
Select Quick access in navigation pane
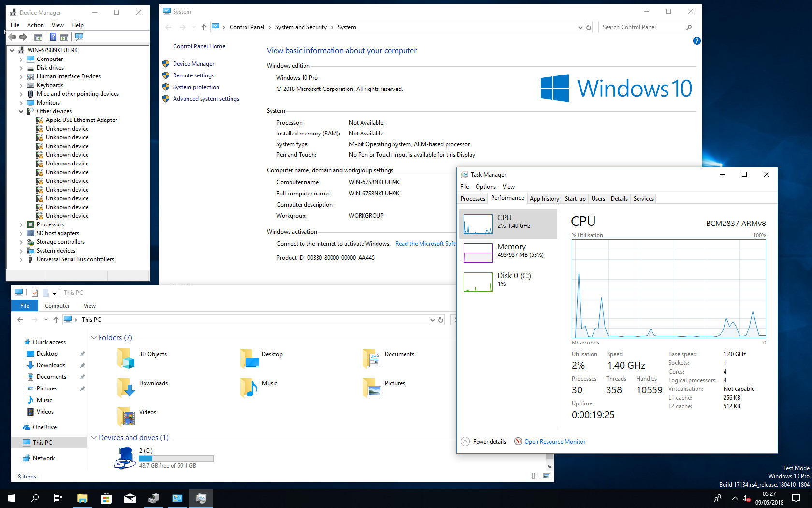[x=49, y=342]
